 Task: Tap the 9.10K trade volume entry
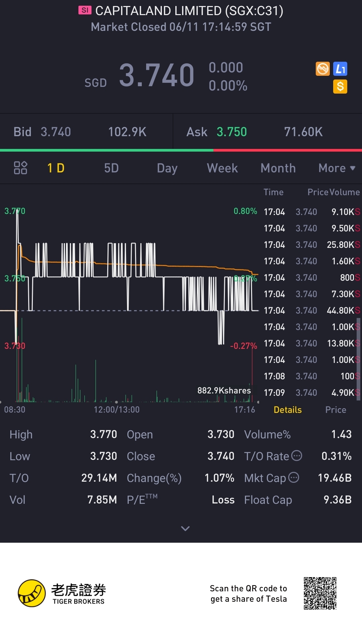pos(343,212)
